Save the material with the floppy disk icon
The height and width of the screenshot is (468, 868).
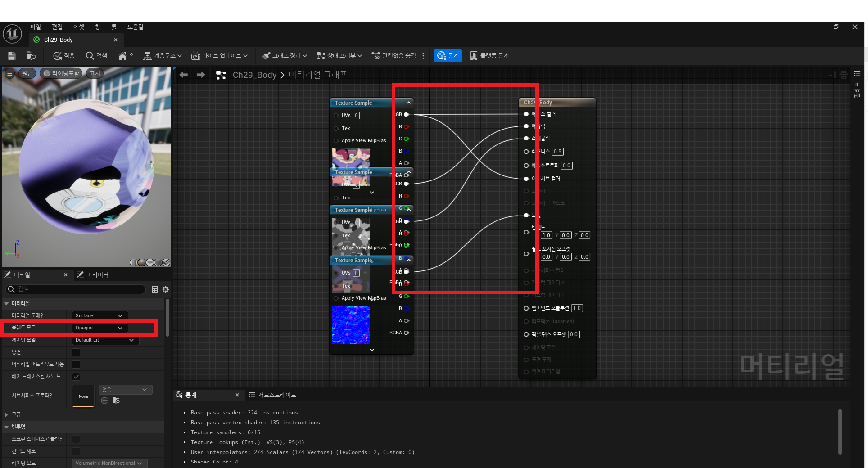click(x=12, y=56)
